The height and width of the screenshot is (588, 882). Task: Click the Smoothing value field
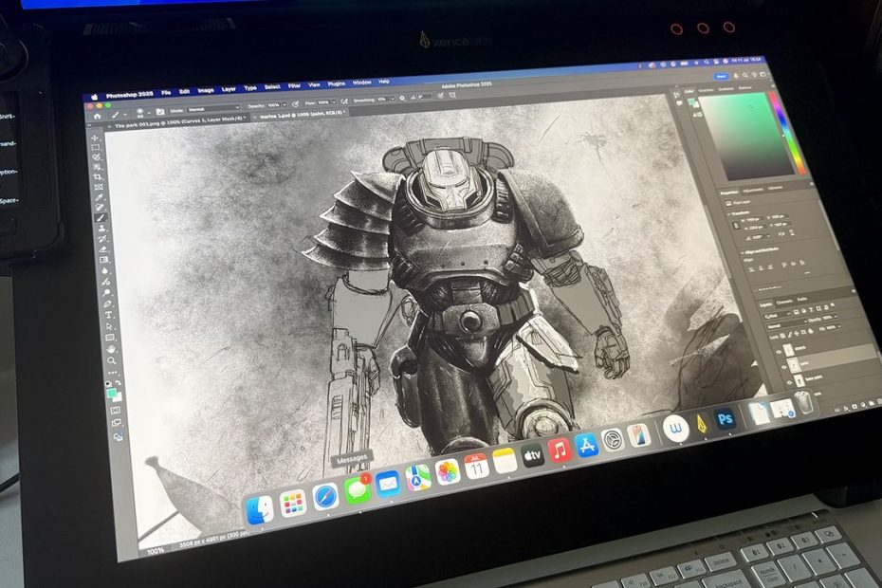382,99
